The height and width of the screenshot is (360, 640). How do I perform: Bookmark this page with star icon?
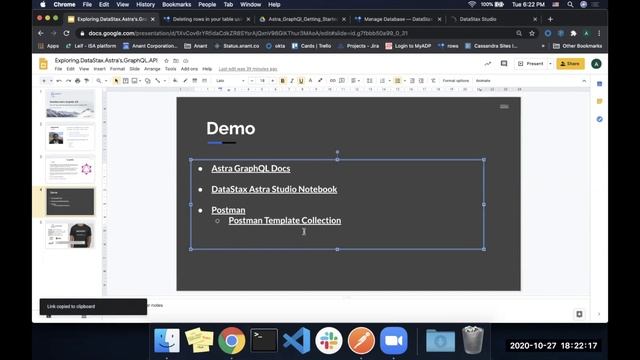click(532, 33)
